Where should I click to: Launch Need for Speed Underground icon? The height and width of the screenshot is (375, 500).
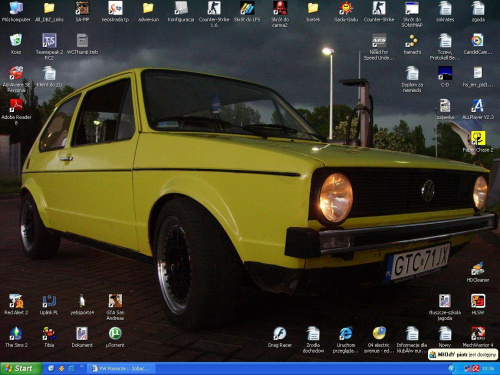pos(379,40)
